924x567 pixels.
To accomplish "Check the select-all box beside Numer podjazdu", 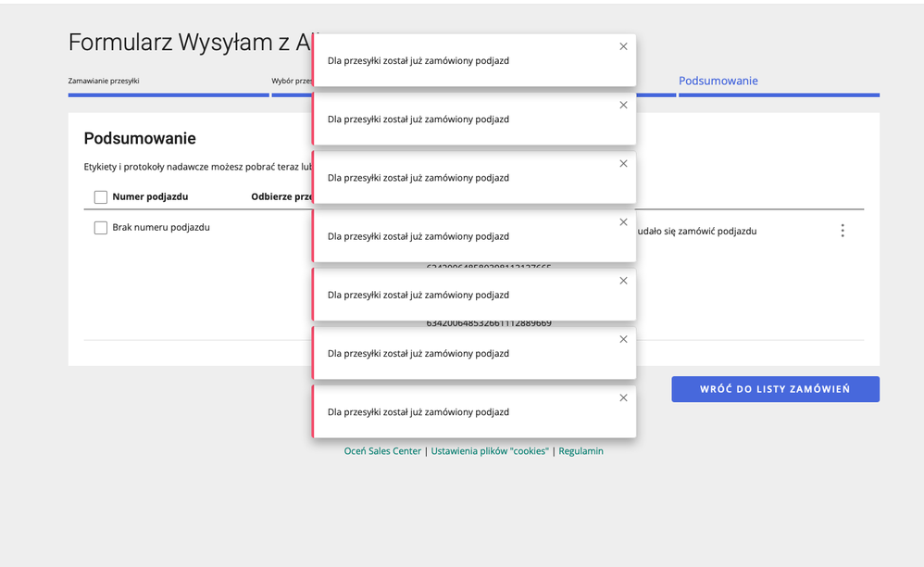I will tap(101, 197).
